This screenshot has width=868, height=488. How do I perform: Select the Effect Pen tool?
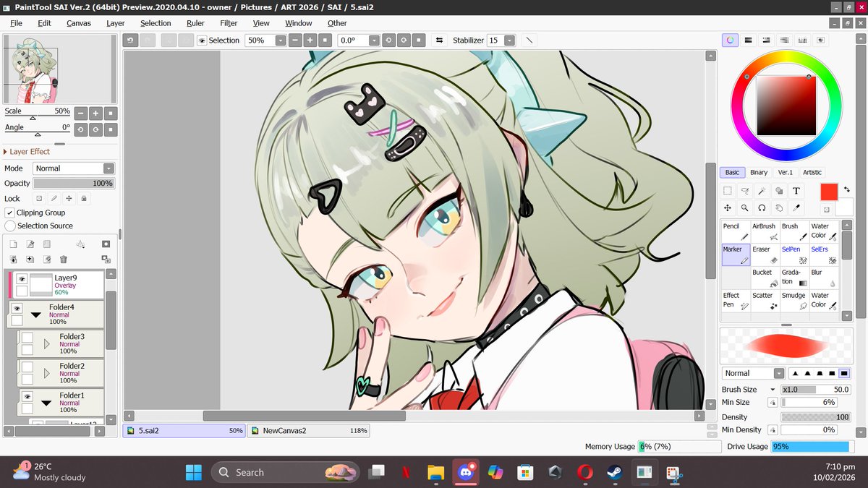[x=736, y=301]
